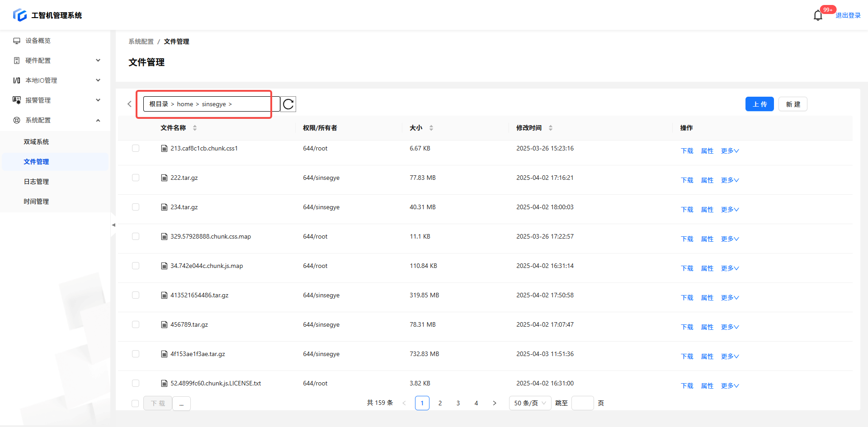Open the 50 条/页 page size dropdown
This screenshot has height=427, width=868.
coord(530,403)
